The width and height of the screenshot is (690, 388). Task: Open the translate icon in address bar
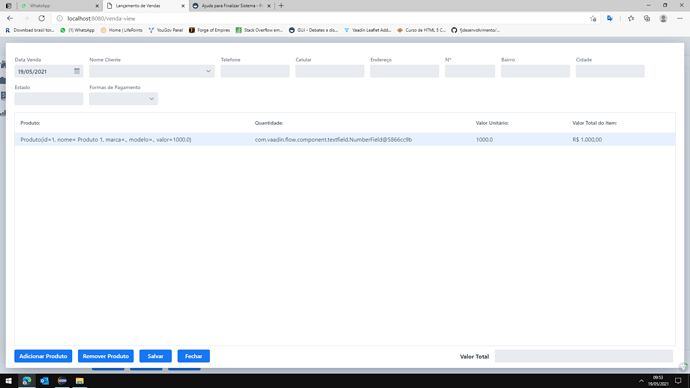tap(609, 18)
